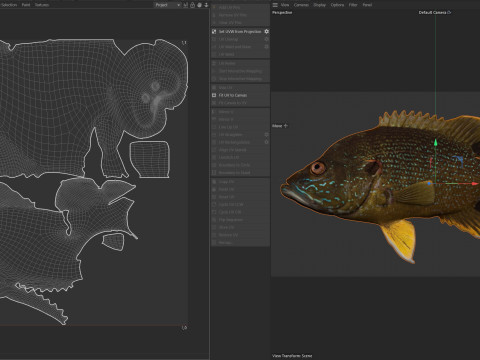Click the Move tool indicator in viewport
The image size is (480, 360).
coord(280,126)
